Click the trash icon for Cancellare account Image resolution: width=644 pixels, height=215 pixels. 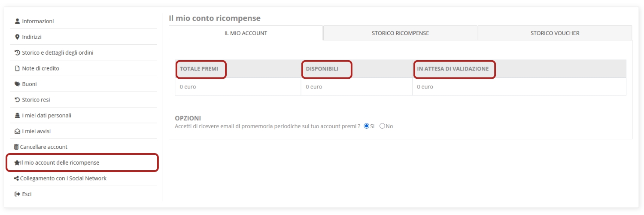tap(17, 147)
